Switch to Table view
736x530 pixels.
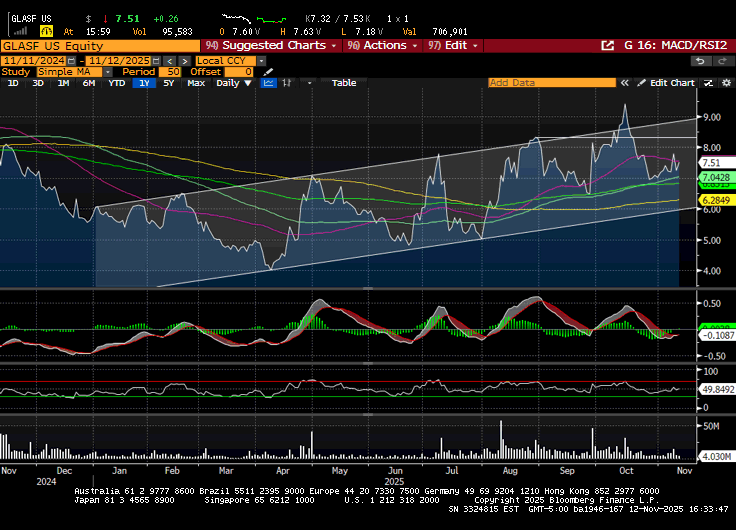point(344,83)
